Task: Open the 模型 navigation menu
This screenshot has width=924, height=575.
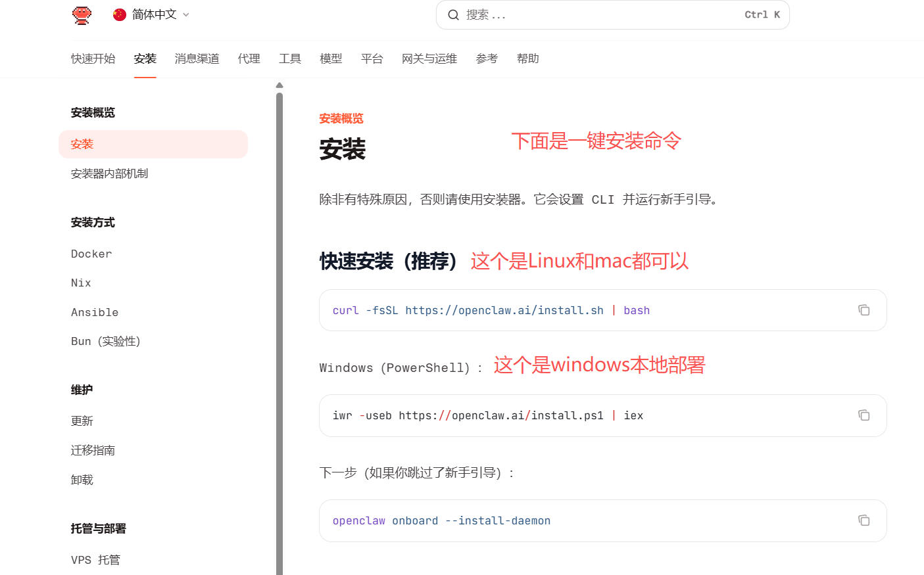Action: 331,58
